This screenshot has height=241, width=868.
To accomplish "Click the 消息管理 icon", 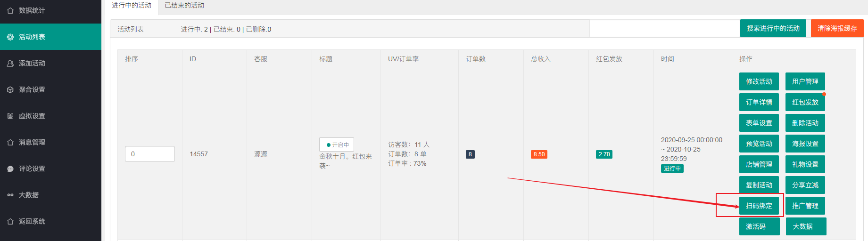I will 10,142.
